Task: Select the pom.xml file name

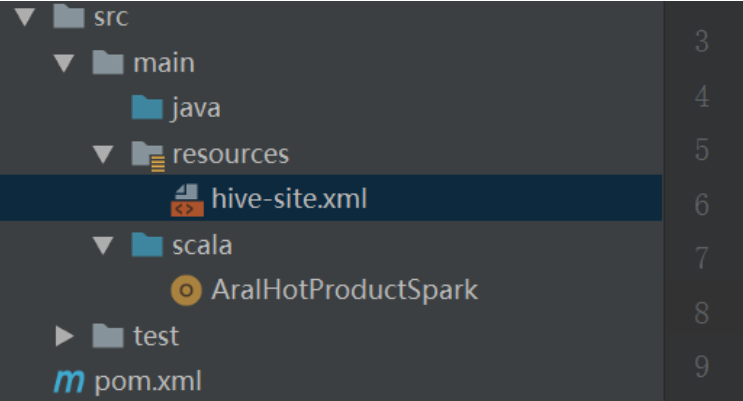Action: 148,381
